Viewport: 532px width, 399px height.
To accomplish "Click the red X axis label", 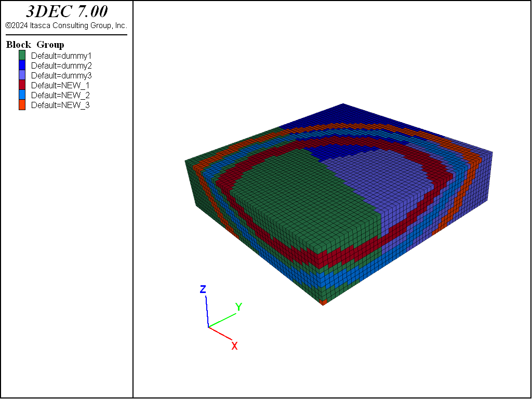I will coord(234,346).
